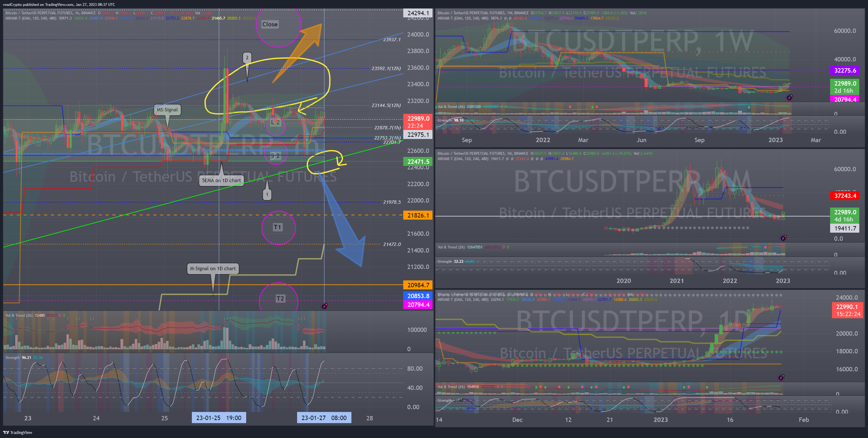Viewport: 868px width, 438px height.
Task: Click the red 22989.0 current price label on 1h chart
Action: pos(418,122)
